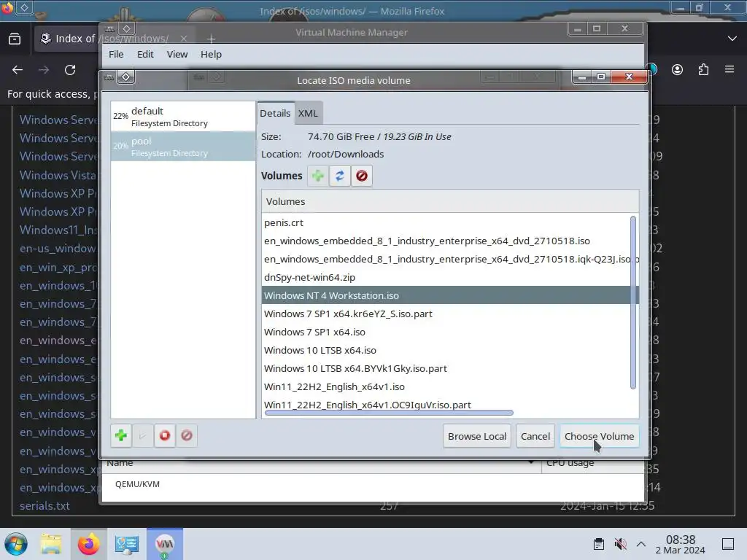Click the Volumes column header
This screenshot has width=747, height=560.
[449, 201]
